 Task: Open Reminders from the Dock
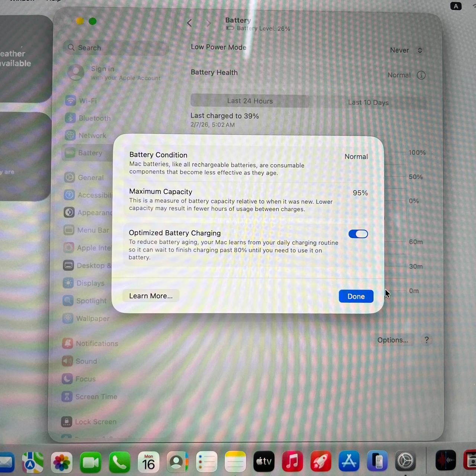pos(206,462)
